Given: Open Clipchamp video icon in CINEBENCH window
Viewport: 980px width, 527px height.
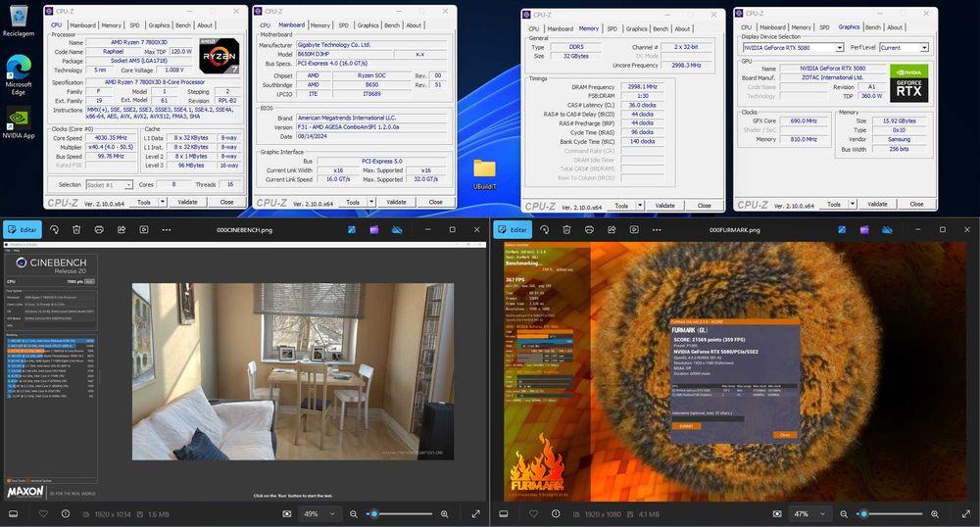Looking at the screenshot, I should (x=374, y=230).
